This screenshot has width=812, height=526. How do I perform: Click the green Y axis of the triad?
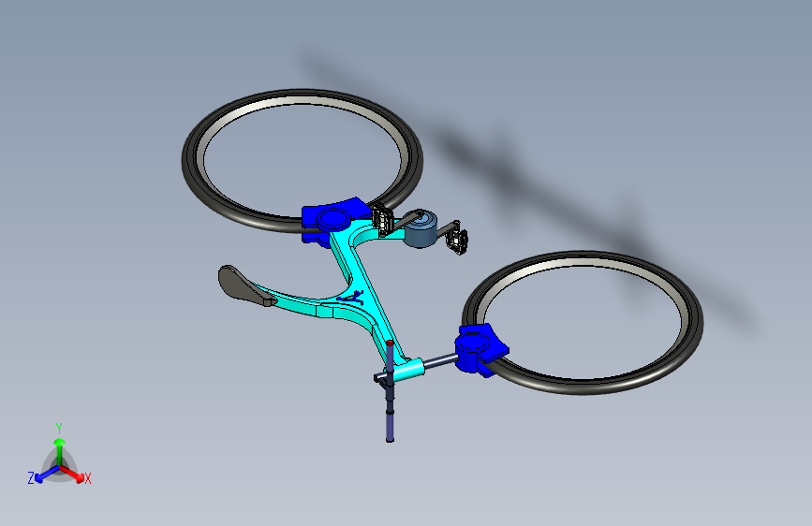[60, 451]
